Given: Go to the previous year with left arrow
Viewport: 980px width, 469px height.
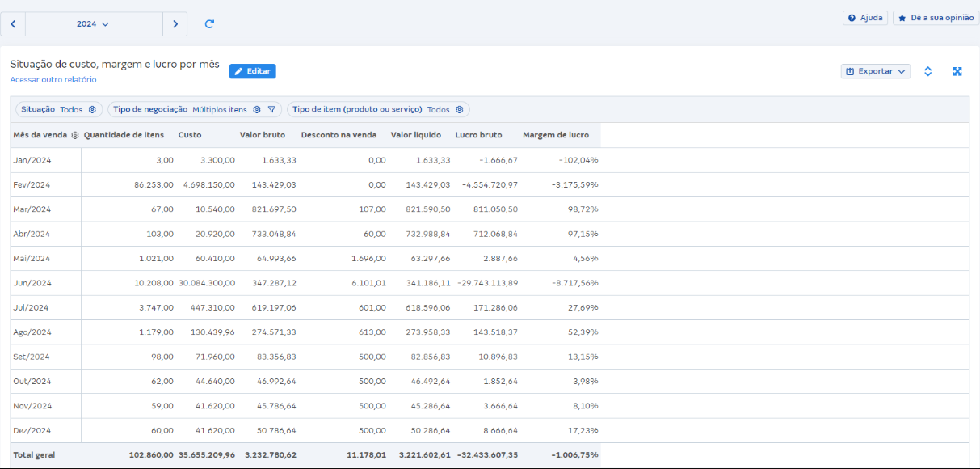Looking at the screenshot, I should pos(13,24).
